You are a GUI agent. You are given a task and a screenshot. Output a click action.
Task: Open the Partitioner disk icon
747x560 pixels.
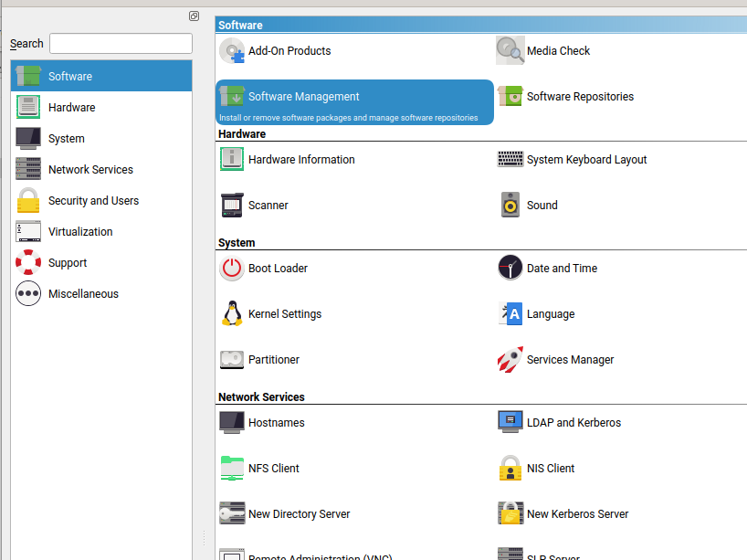tap(232, 359)
